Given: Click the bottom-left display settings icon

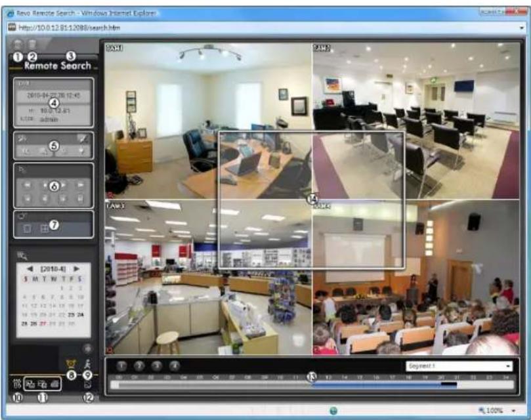Looking at the screenshot, I should (x=17, y=384).
